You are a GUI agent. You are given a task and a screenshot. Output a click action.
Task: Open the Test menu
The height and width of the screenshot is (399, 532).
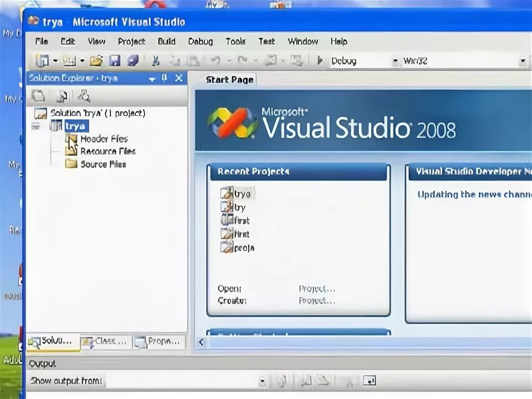coord(267,42)
